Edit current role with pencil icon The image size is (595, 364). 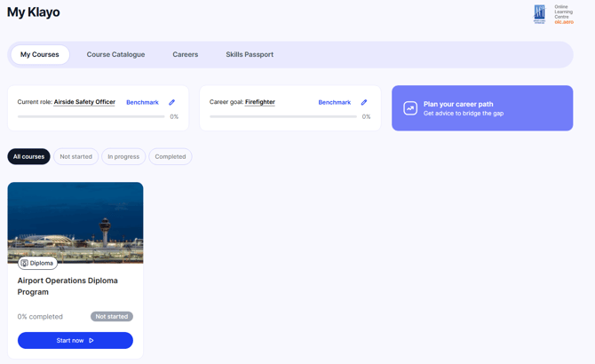click(x=172, y=102)
